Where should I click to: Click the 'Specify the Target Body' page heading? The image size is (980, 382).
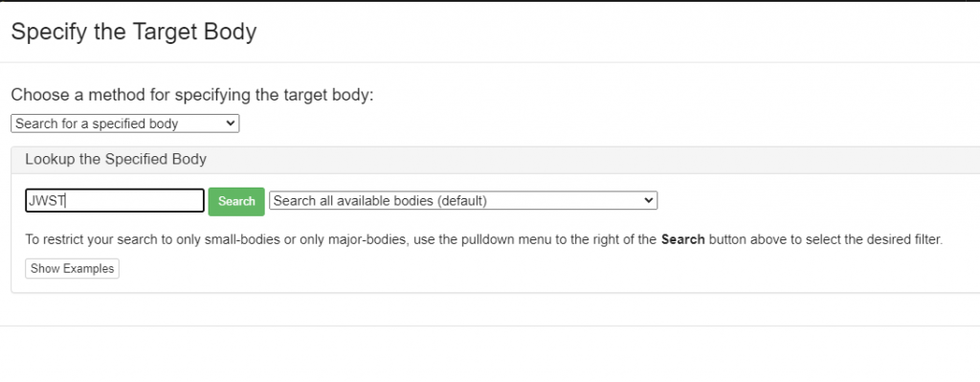pyautogui.click(x=134, y=32)
